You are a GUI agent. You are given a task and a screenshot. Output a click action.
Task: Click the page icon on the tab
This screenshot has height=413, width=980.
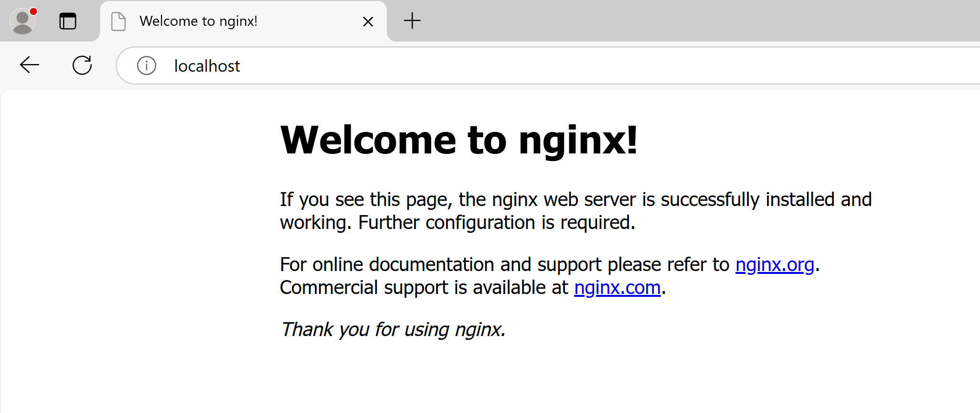(118, 22)
